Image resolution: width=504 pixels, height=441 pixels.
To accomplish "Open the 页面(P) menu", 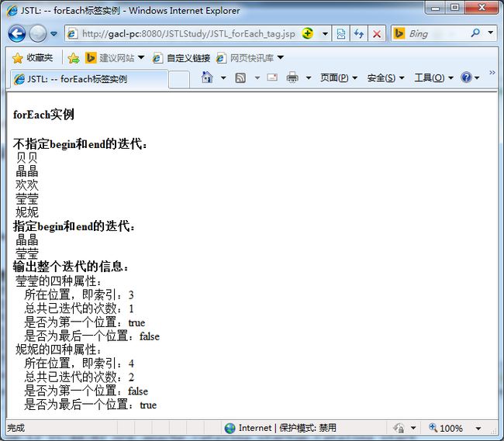I will tap(339, 78).
